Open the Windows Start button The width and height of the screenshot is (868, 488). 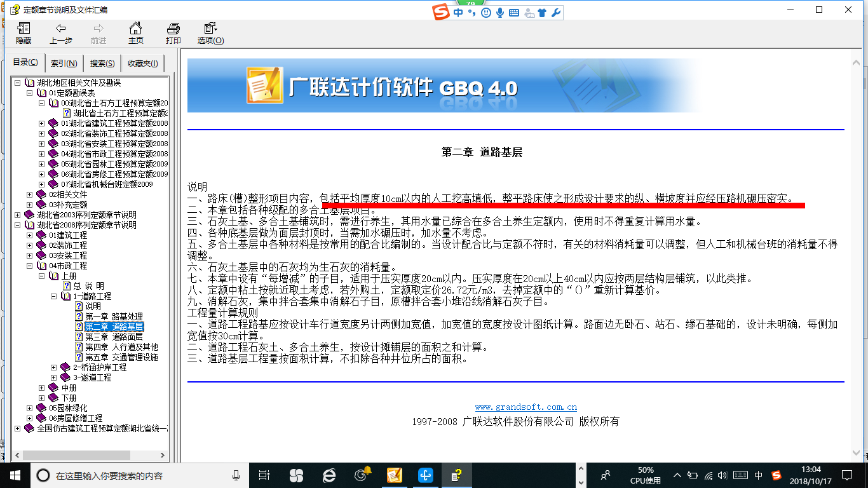click(15, 475)
